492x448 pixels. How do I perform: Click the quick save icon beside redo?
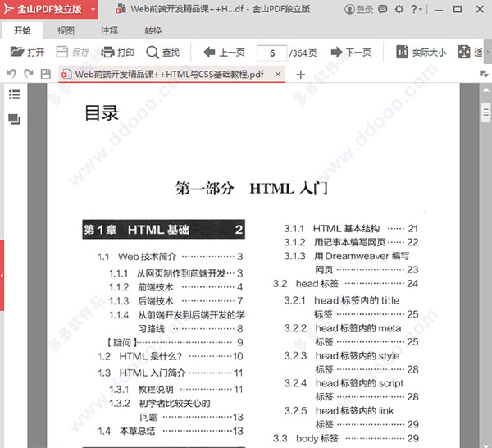click(45, 74)
